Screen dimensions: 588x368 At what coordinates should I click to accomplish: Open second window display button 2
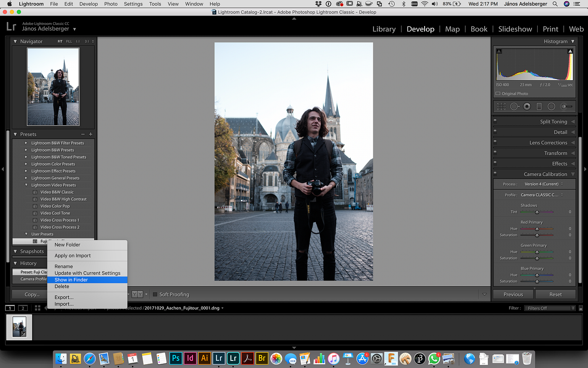23,308
